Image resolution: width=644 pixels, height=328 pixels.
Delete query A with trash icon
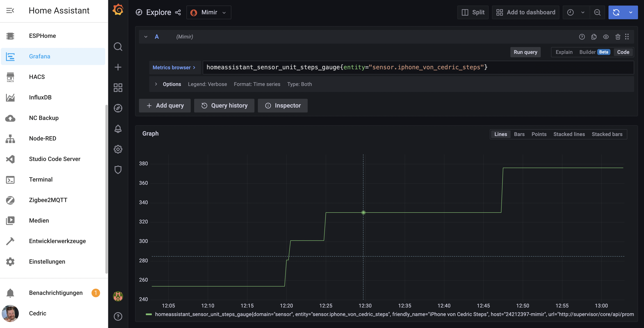tap(617, 37)
